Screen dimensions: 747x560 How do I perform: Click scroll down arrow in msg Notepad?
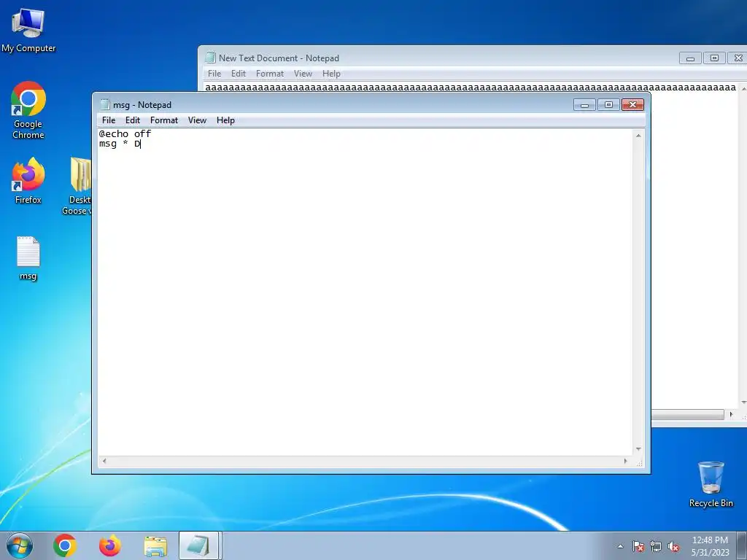tap(638, 449)
